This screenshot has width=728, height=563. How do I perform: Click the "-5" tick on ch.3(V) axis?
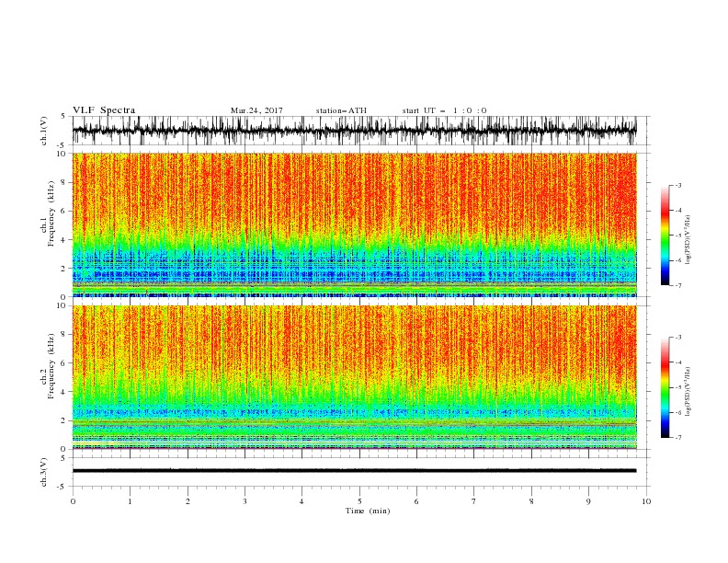63,487
